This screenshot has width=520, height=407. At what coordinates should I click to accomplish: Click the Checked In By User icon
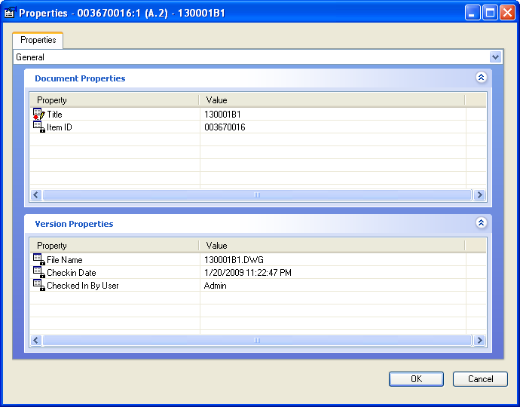(x=39, y=286)
